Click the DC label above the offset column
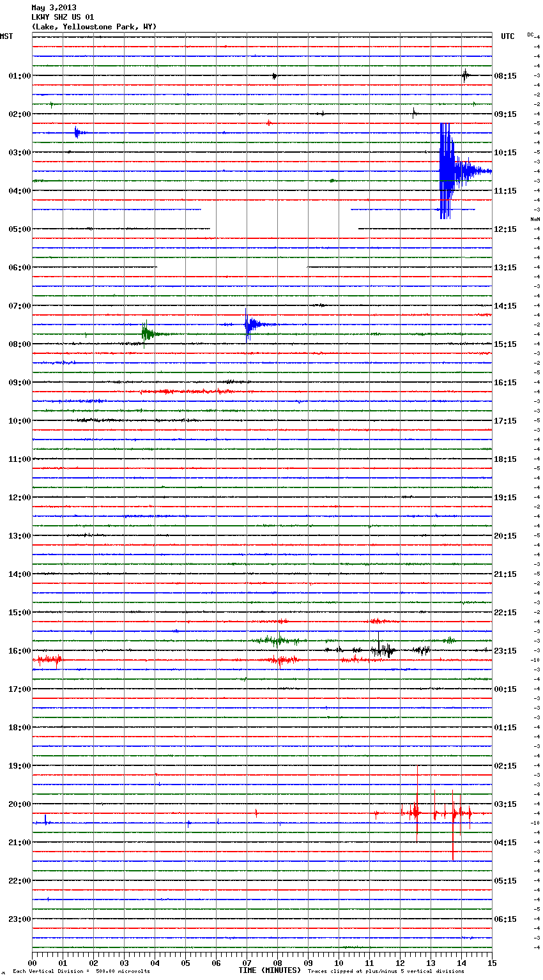Screen dimensions: 543x980 (x=530, y=34)
